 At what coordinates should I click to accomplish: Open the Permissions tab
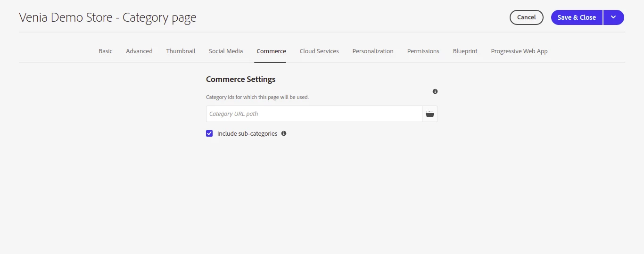(423, 51)
